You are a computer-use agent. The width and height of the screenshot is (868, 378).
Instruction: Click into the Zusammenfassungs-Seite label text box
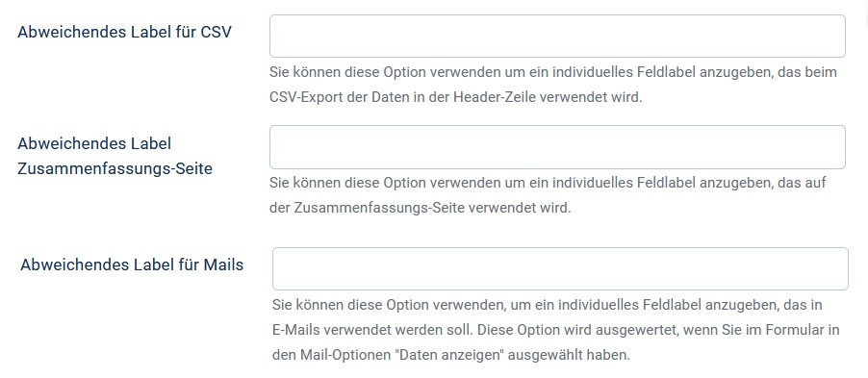557,147
